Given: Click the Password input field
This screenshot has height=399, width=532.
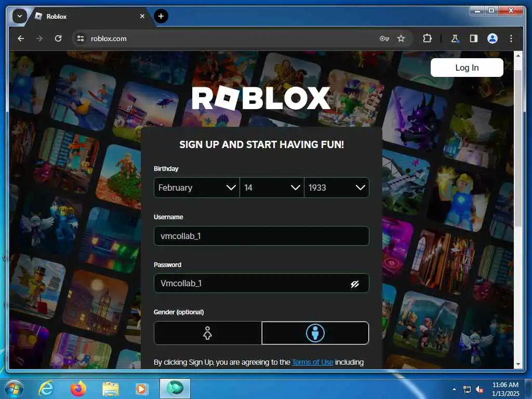Looking at the screenshot, I should (261, 283).
